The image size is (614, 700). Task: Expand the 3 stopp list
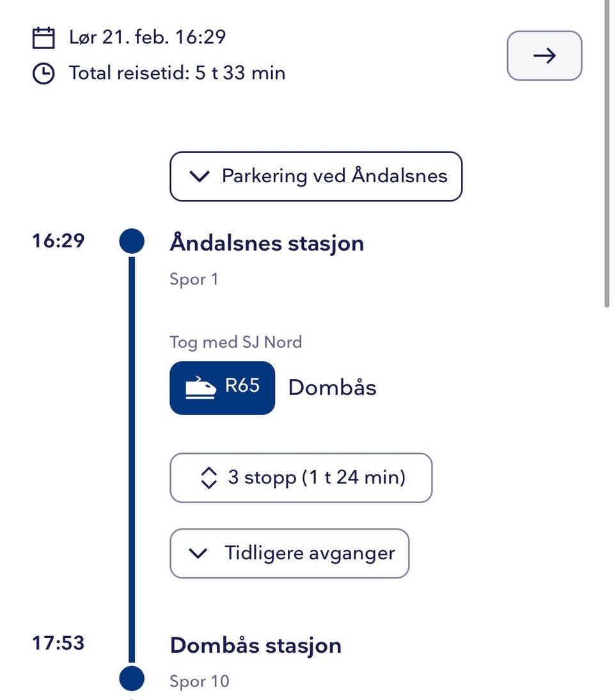point(301,478)
